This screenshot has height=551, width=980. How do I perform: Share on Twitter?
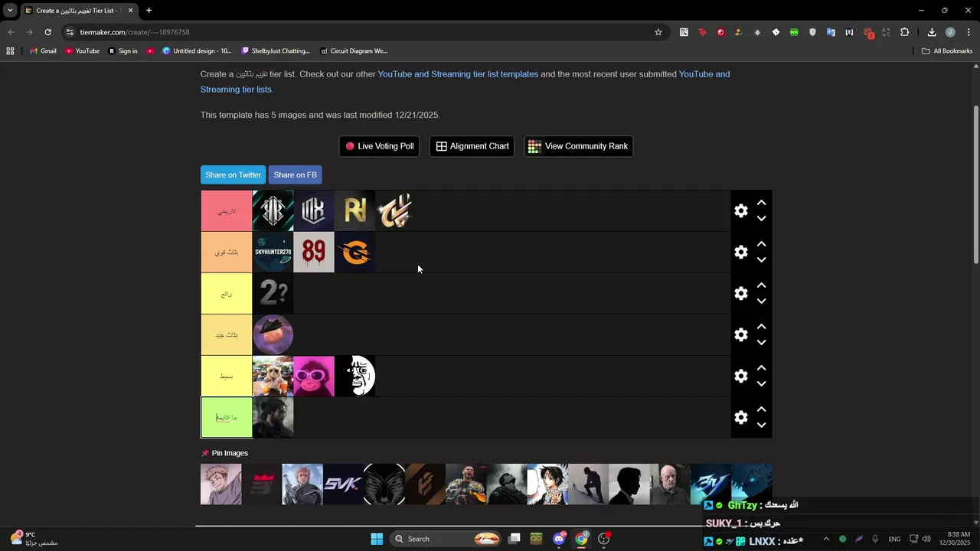233,174
